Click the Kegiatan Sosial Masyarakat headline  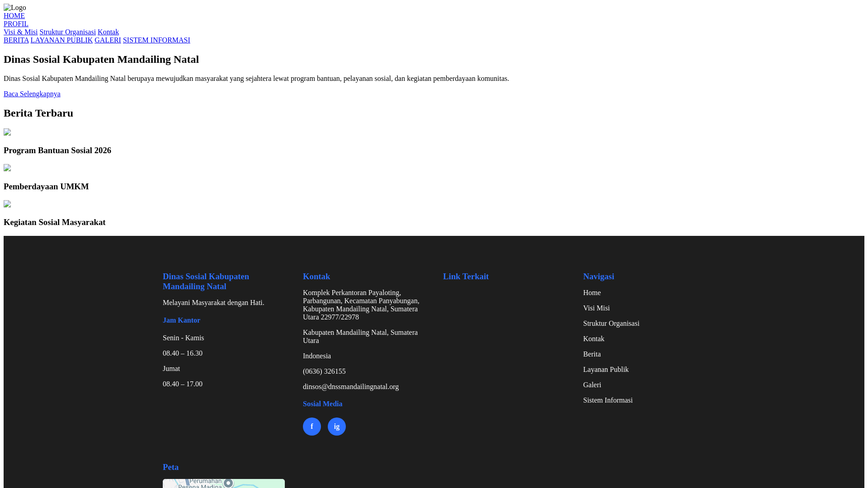click(55, 222)
